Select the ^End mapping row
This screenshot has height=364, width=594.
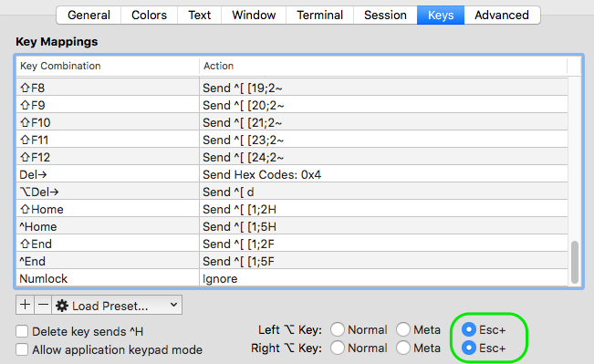pyautogui.click(x=292, y=262)
